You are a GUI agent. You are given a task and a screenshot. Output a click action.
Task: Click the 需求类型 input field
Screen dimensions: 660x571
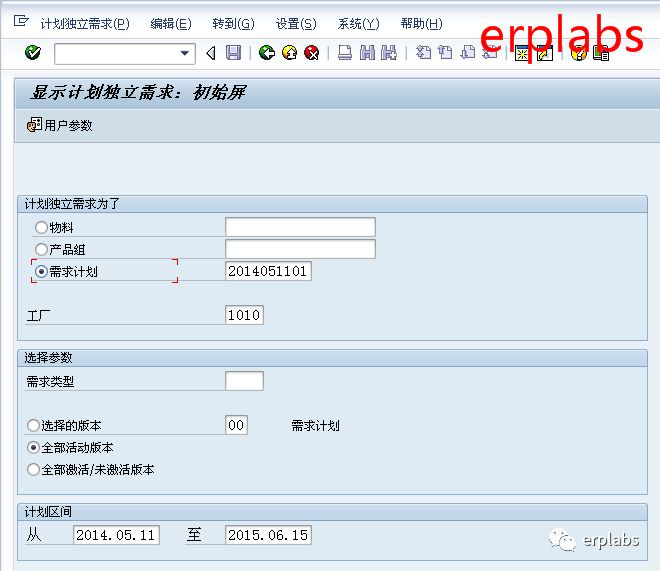tap(244, 381)
